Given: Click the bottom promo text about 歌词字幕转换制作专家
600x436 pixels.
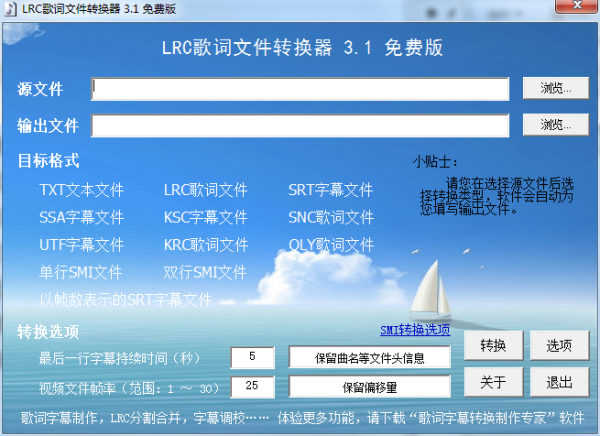Looking at the screenshot, I should 302,418.
